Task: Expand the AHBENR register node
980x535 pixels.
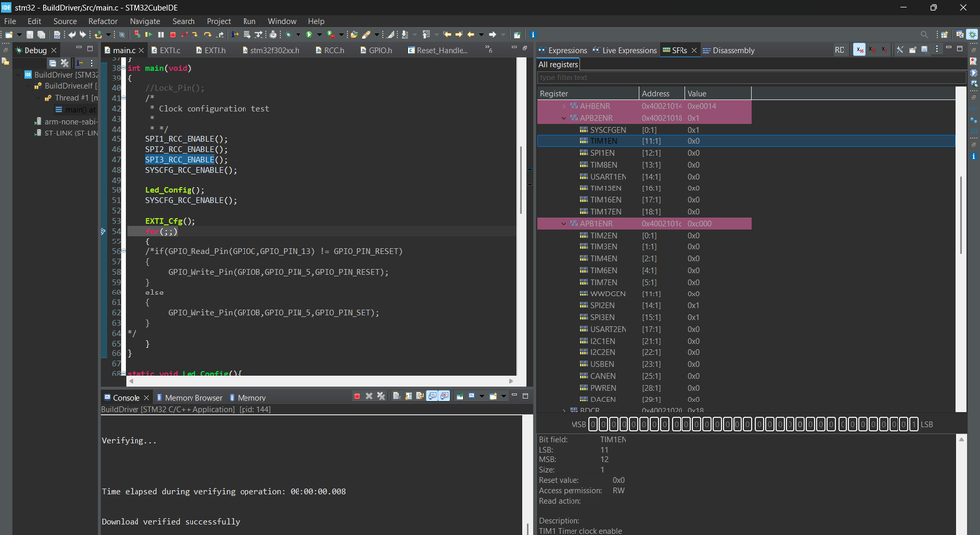Action: pos(563,106)
